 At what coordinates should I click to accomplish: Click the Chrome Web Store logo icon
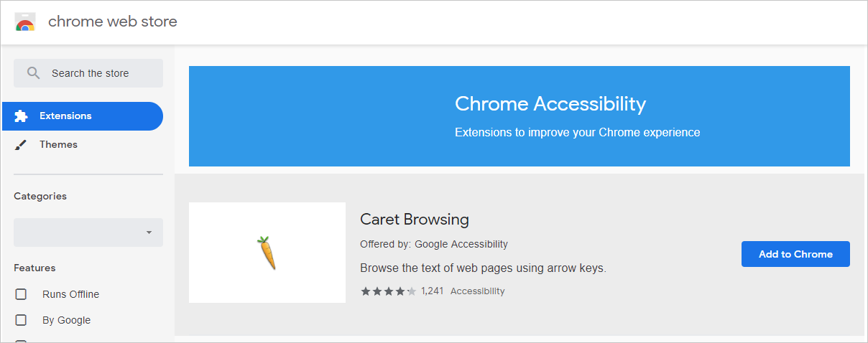point(24,22)
